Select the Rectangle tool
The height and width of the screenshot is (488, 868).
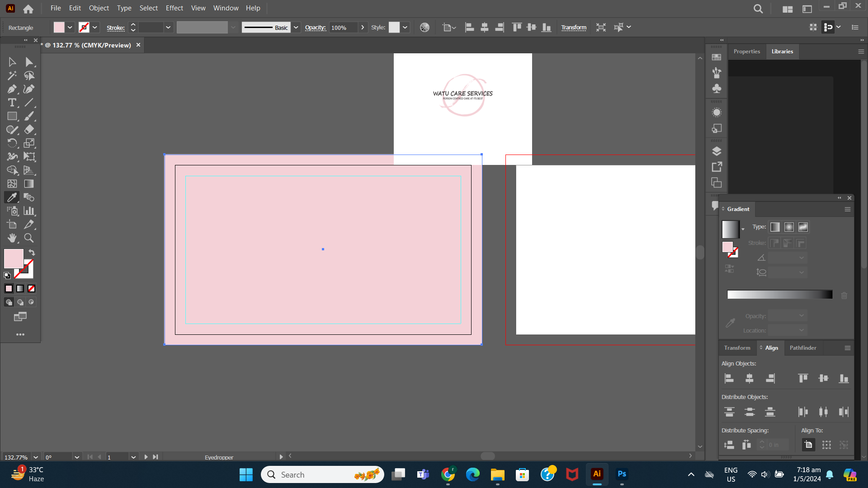[12, 116]
